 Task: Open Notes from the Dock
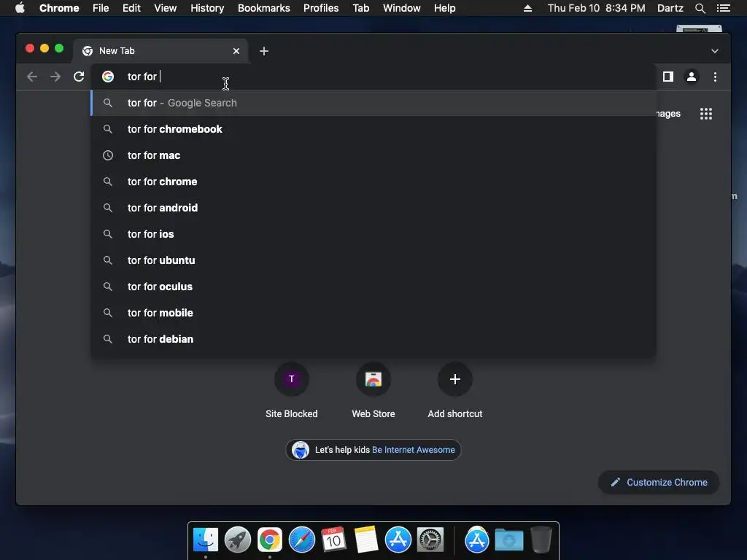(366, 540)
